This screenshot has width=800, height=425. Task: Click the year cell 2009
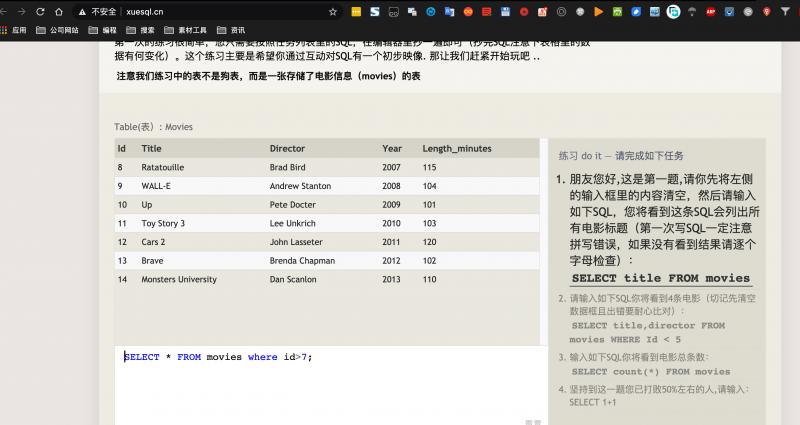pyautogui.click(x=391, y=205)
